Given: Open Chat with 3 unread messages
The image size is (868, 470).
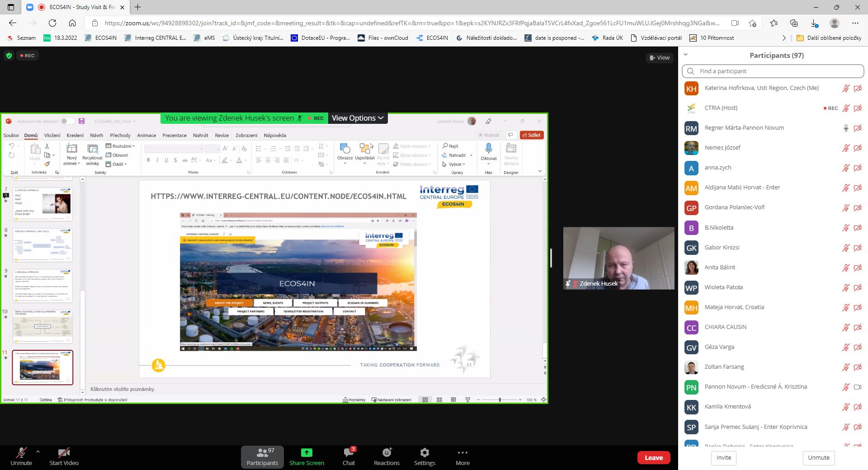Looking at the screenshot, I should tap(349, 456).
